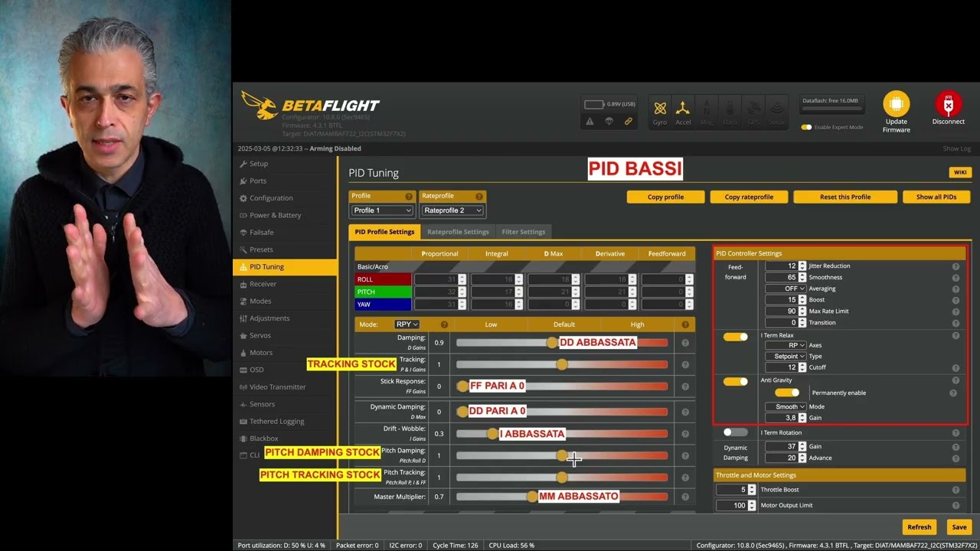Open help icon on Master Multiplier row
The image size is (980, 551).
[685, 497]
